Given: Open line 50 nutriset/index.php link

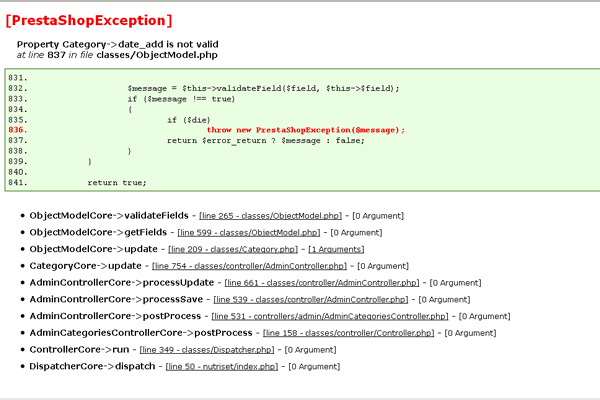Looking at the screenshot, I should pos(222,367).
